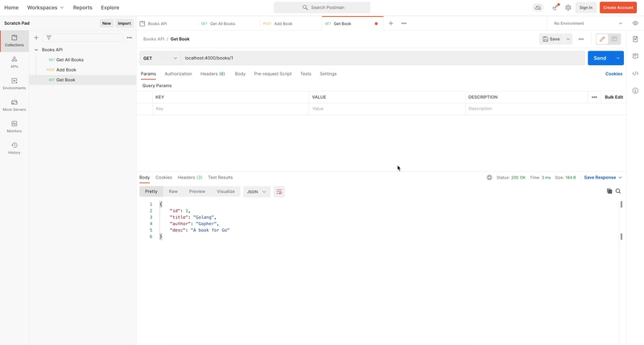
Task: Click the environment quick look eye icon
Action: [x=635, y=23]
